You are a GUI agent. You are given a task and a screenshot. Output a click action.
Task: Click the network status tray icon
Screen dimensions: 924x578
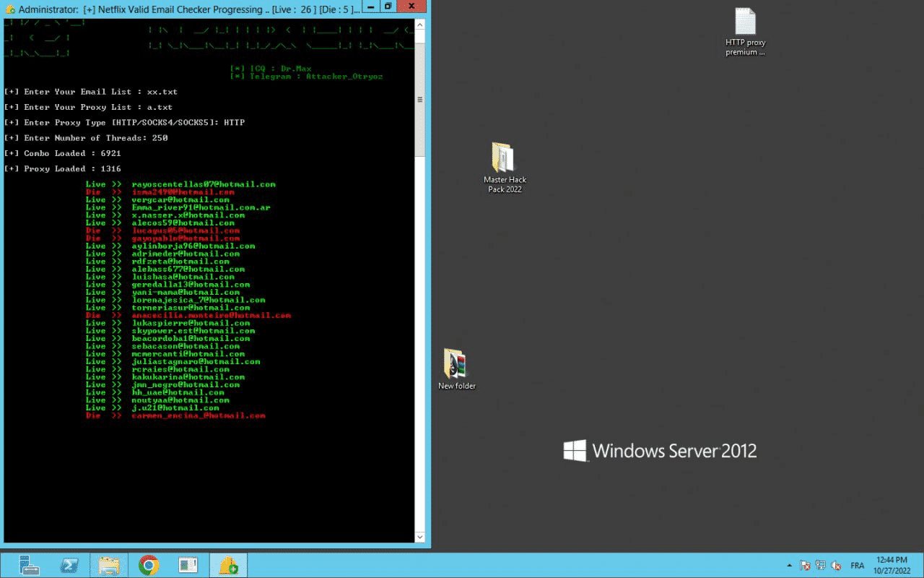pyautogui.click(x=821, y=565)
